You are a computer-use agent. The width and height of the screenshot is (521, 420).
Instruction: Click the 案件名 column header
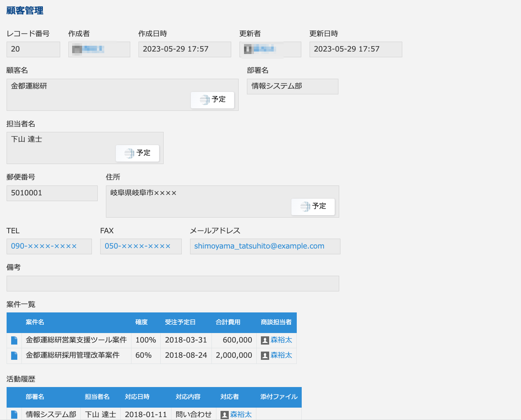(35, 322)
